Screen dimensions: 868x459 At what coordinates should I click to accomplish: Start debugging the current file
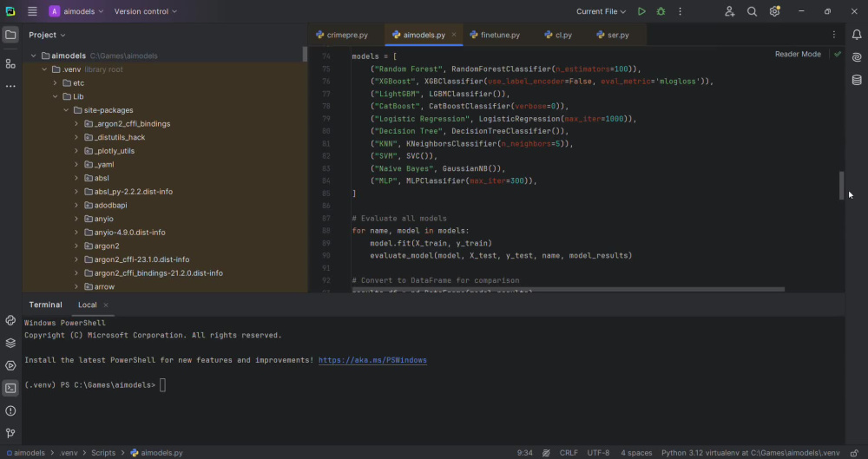click(661, 11)
